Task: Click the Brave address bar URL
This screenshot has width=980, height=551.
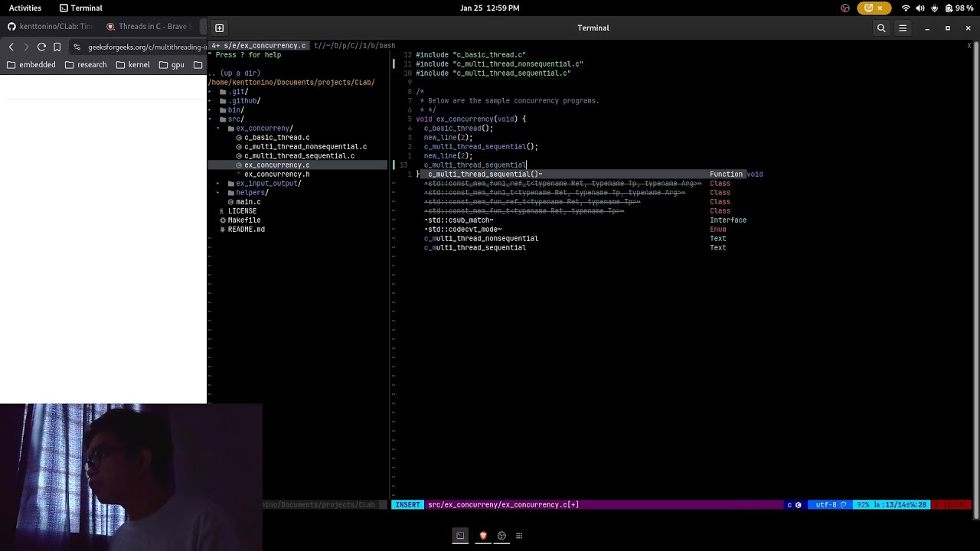Action: pyautogui.click(x=146, y=47)
